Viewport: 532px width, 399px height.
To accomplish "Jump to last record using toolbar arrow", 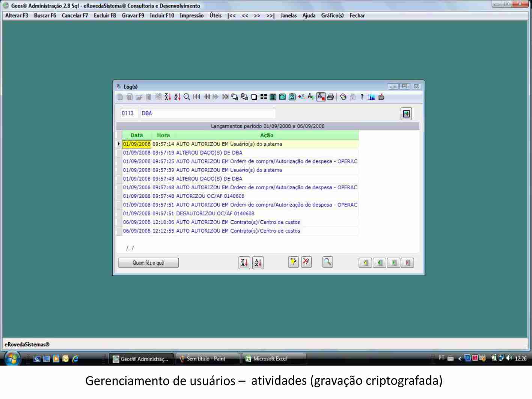I will [225, 97].
